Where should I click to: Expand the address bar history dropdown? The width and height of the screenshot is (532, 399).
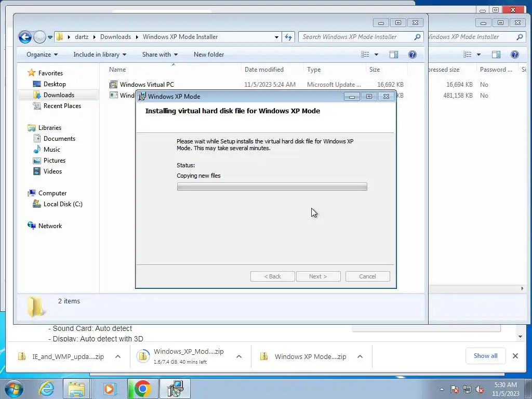coord(276,37)
